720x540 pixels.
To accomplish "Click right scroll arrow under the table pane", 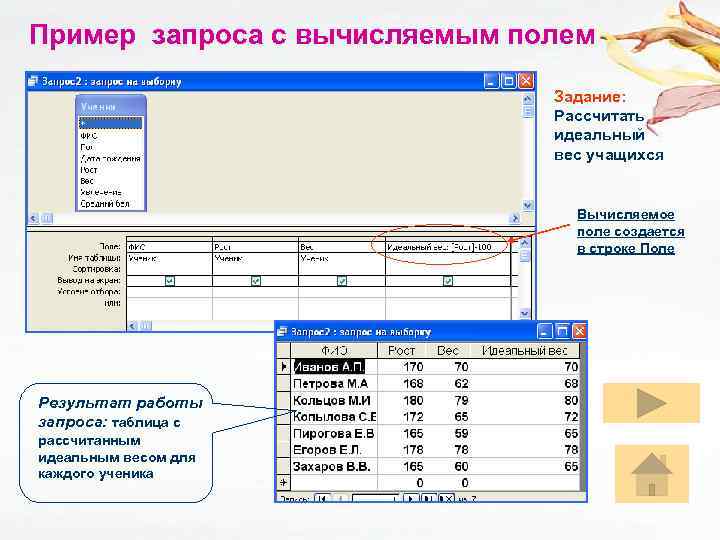I will [x=515, y=218].
